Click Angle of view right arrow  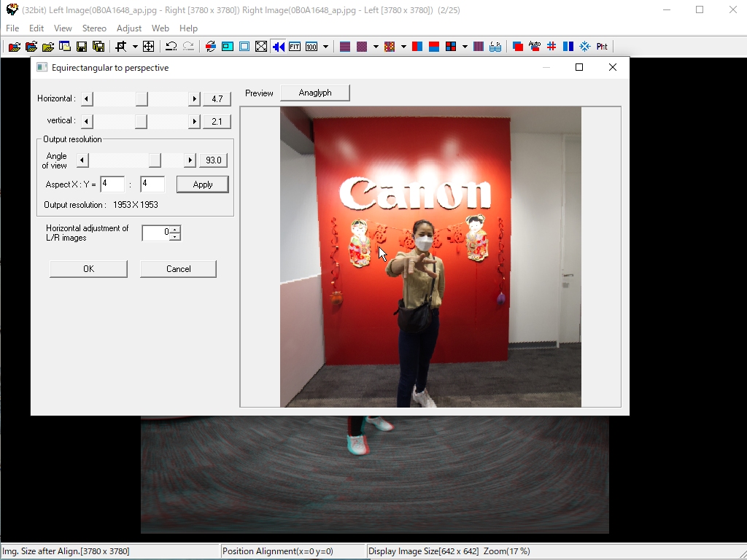pyautogui.click(x=190, y=160)
